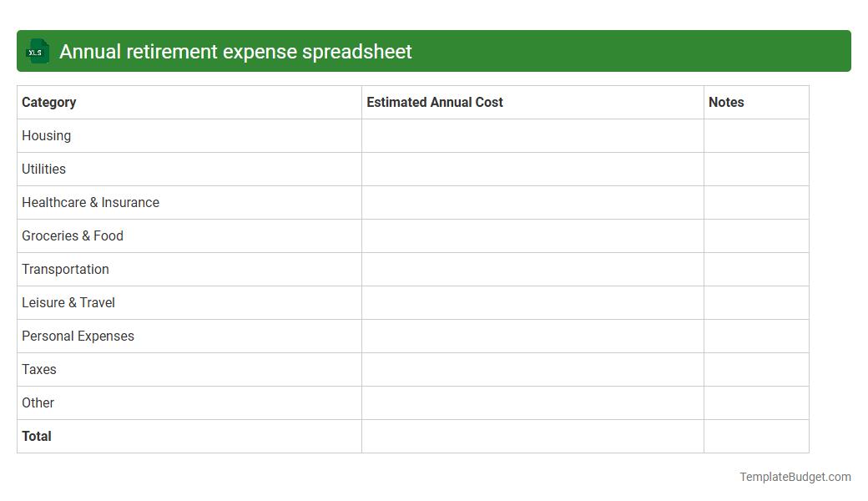Screen dimensions: 868x501
Task: Select the Category column header
Action: 49,102
